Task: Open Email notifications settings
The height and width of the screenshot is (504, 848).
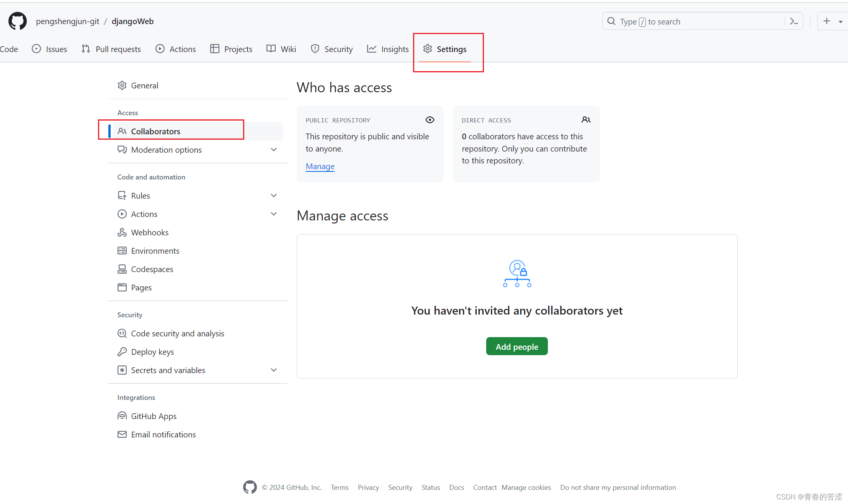Action: click(163, 434)
